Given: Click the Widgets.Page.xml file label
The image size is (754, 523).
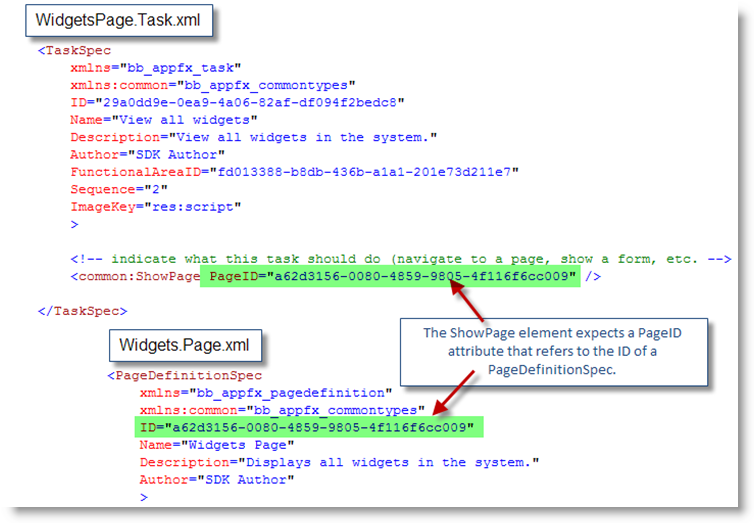Looking at the screenshot, I should click(x=185, y=346).
